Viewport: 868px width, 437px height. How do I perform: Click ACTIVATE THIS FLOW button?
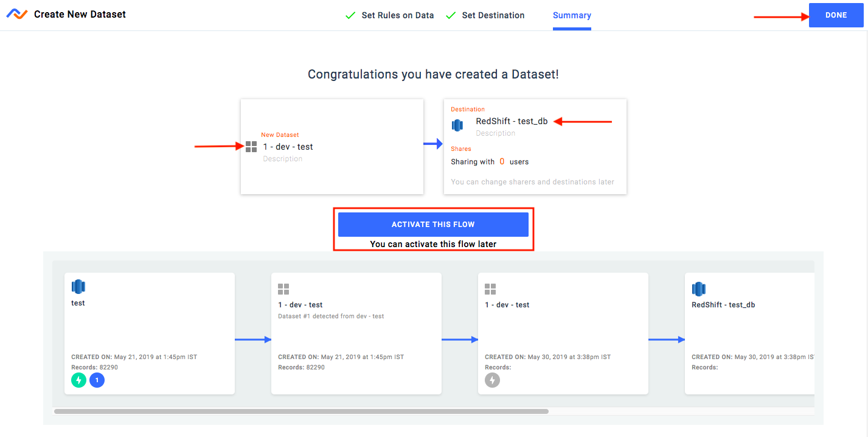coord(433,225)
